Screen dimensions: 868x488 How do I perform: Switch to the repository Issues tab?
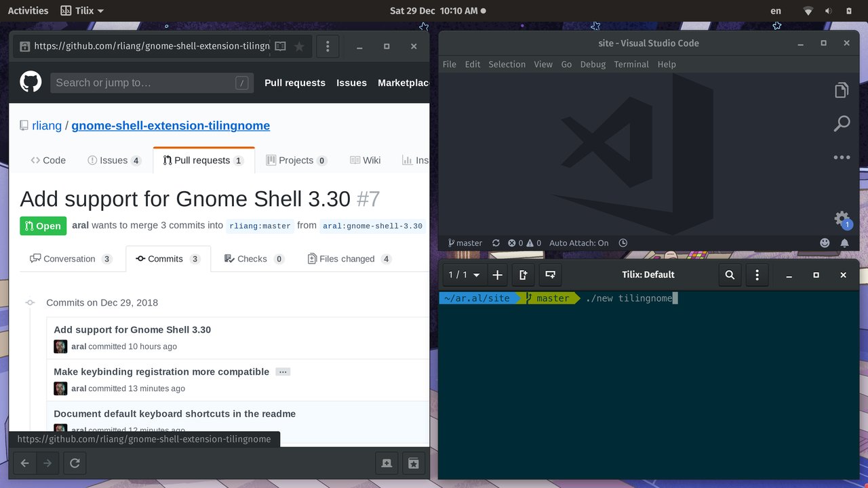115,161
